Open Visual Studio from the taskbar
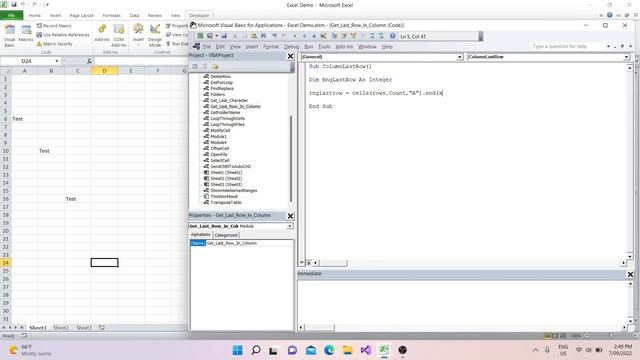This screenshot has height=360, width=640. tap(366, 350)
